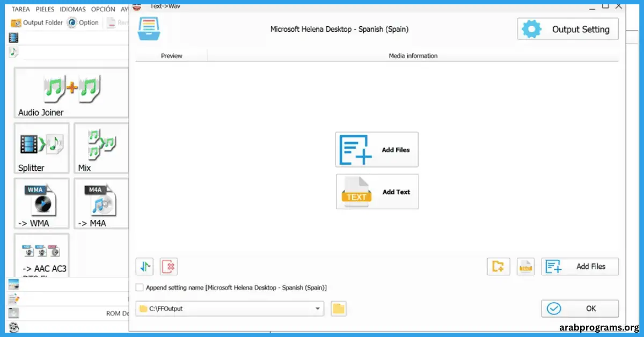Click the large Add Files button
The width and height of the screenshot is (644, 337).
[x=377, y=150]
